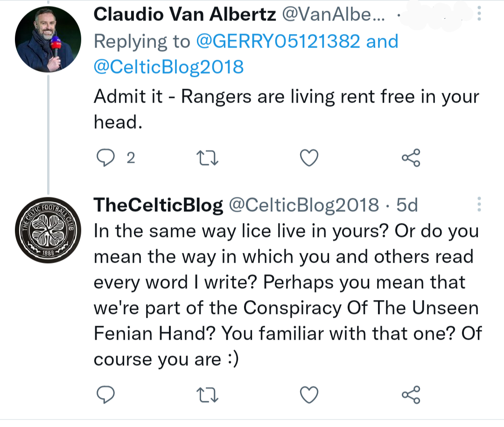This screenshot has width=504, height=427.
Task: Open more options for Claudio's tweet
Action: (479, 14)
